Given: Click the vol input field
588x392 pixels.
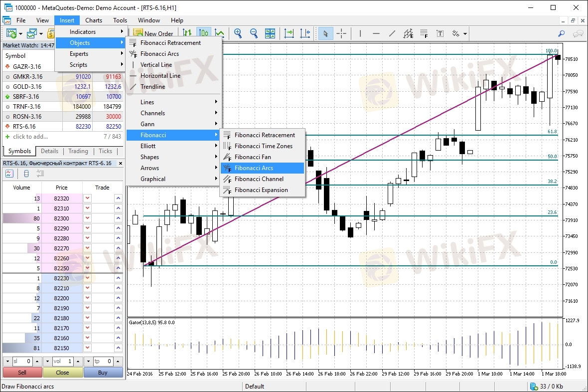Looking at the screenshot, I should 63,361.
